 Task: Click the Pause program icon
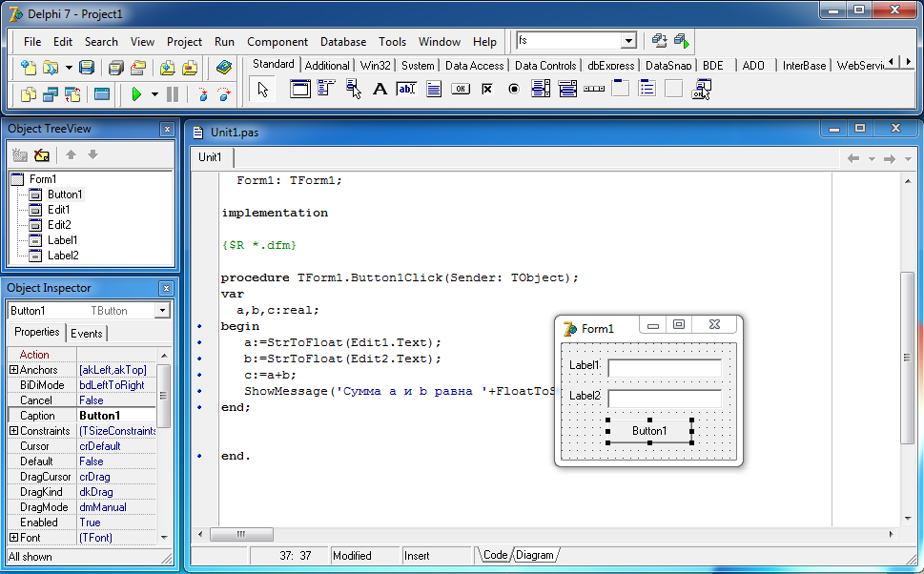pos(173,93)
